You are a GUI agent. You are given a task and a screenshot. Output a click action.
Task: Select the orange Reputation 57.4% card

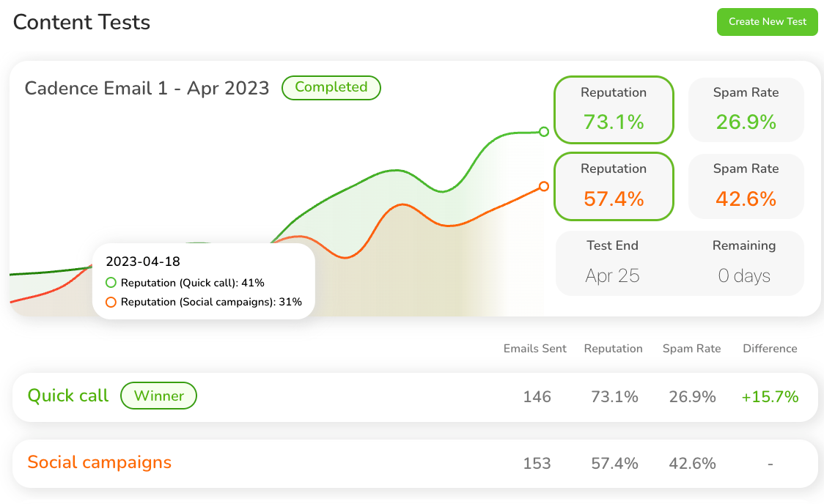tap(613, 186)
